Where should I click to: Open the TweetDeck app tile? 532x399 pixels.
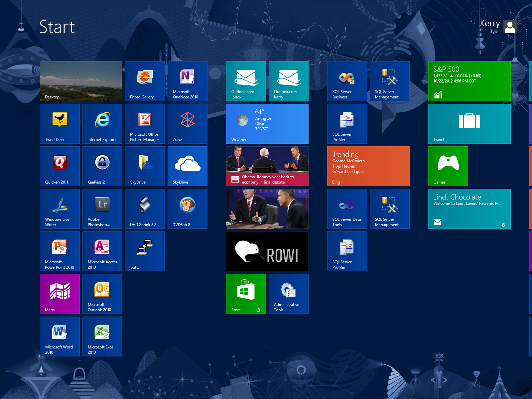[x=60, y=123]
